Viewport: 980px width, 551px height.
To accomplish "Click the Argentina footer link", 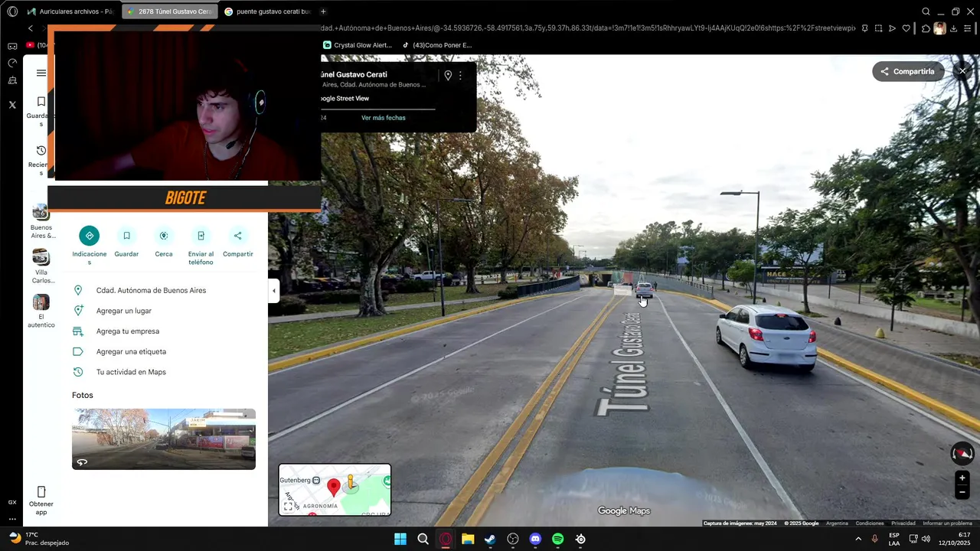I will (837, 523).
